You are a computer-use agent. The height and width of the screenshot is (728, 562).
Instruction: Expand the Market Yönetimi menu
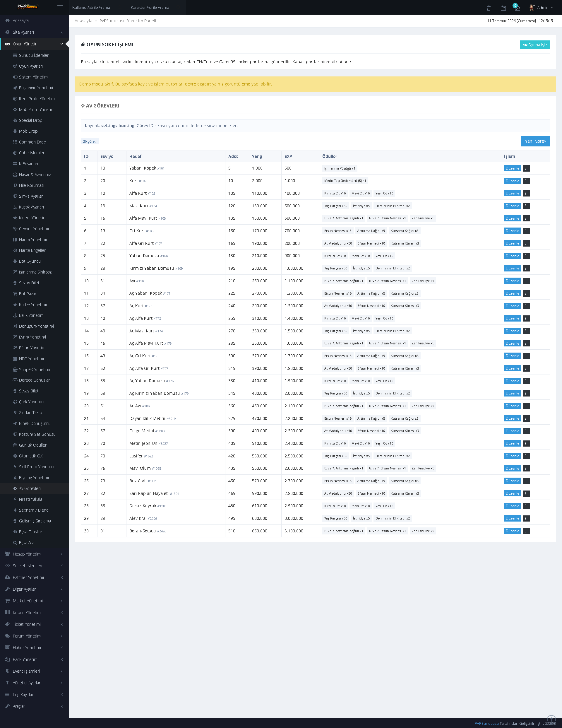pos(34,601)
